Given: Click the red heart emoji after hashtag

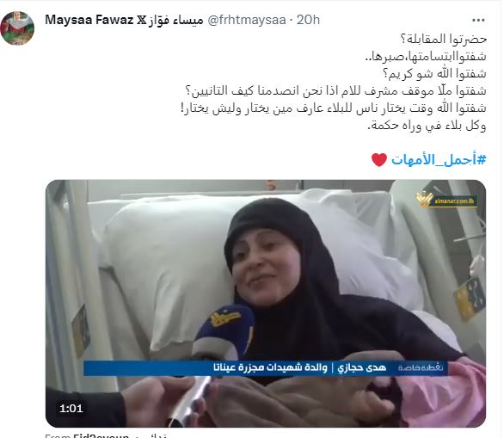Looking at the screenshot, I should [x=379, y=160].
